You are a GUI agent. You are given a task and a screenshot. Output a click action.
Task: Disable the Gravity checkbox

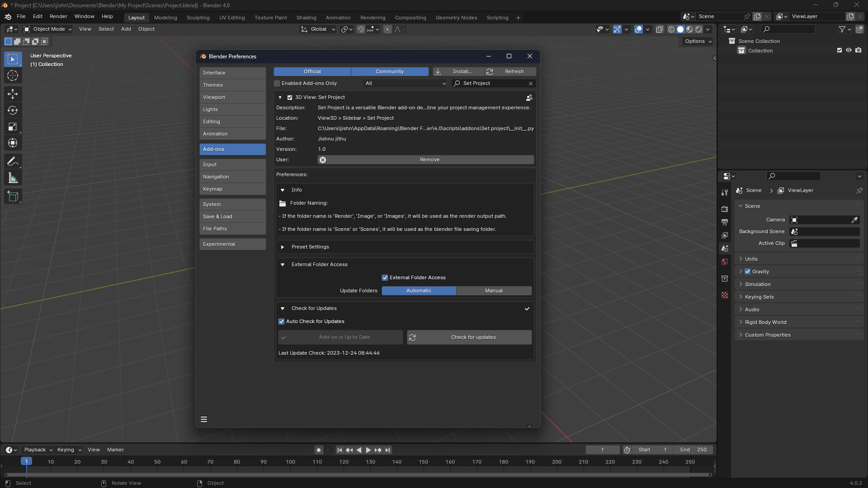pos(747,271)
